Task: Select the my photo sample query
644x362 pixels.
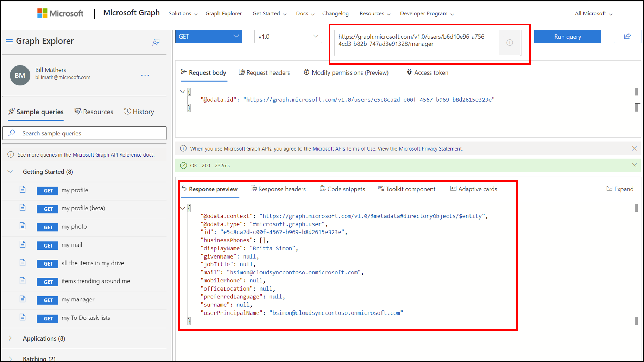Action: [74, 227]
